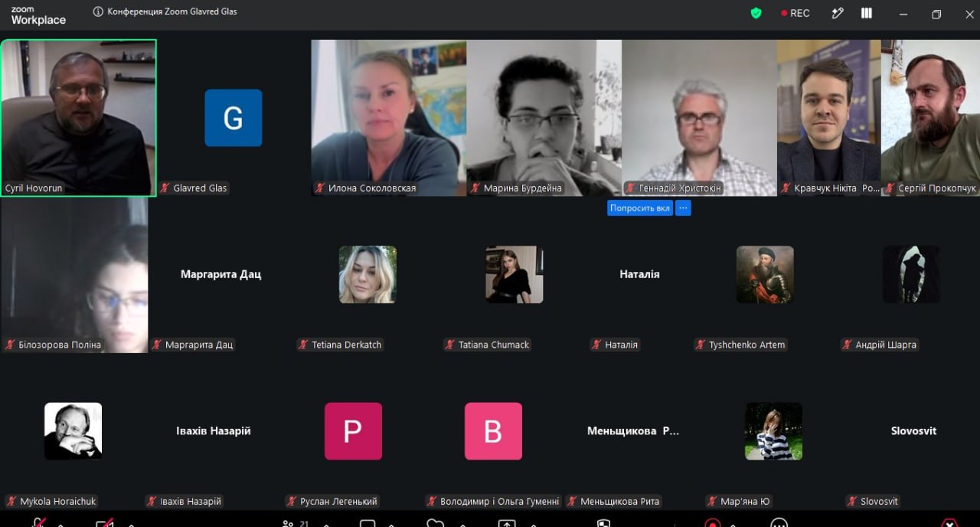
Task: Click muted mic icon beside Tyshchenko Artem
Action: 701,345
